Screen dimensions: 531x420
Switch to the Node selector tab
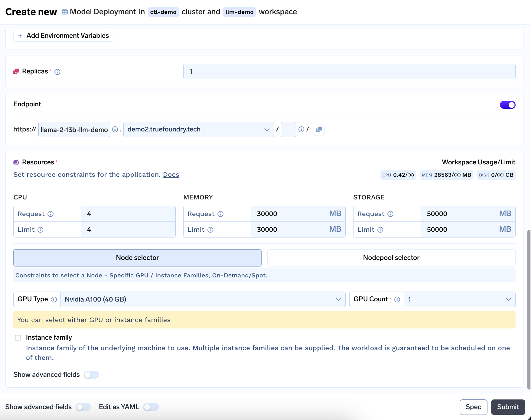[x=137, y=258]
